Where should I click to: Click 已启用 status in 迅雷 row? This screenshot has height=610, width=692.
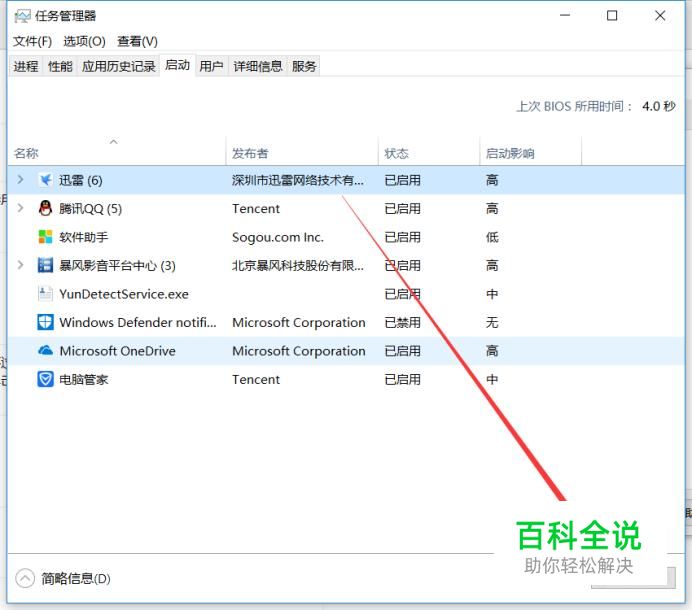coord(402,180)
